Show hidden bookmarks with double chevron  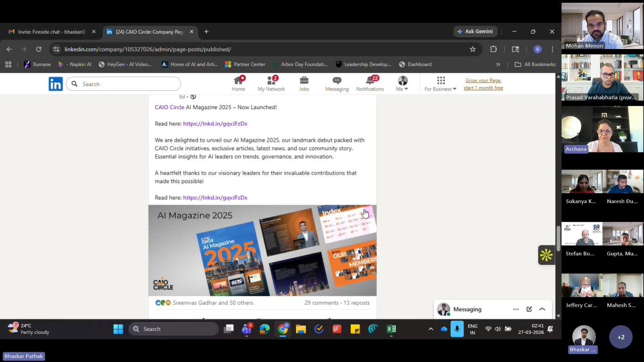click(498, 64)
